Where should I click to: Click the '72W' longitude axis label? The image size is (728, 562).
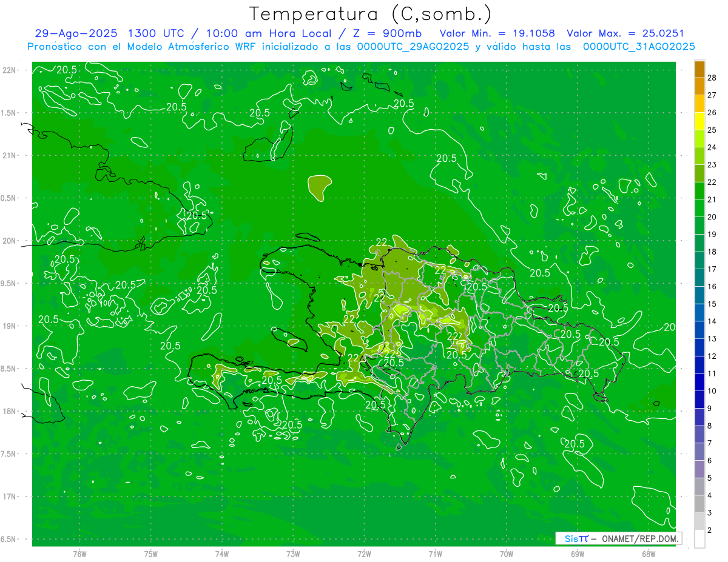pos(364,554)
